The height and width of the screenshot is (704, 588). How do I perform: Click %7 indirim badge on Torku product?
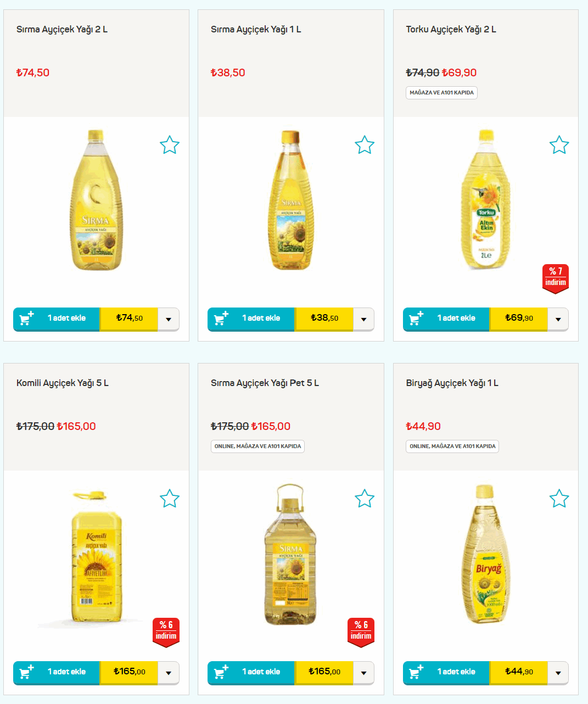coord(555,278)
